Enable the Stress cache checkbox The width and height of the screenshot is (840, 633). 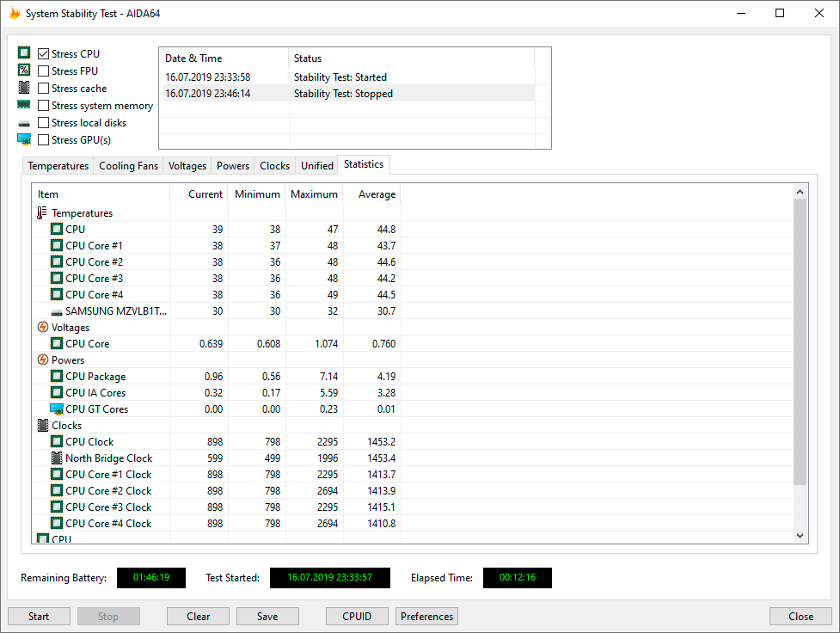43,88
